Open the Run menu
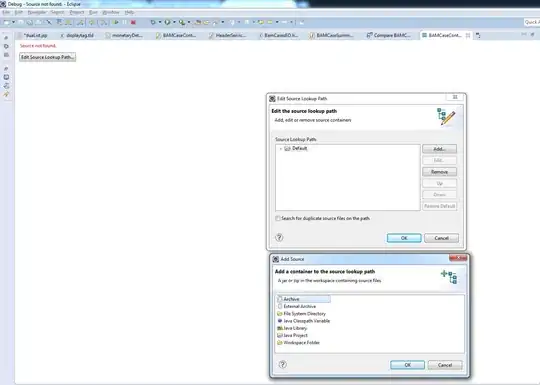540x385 pixels. pyautogui.click(x=93, y=12)
